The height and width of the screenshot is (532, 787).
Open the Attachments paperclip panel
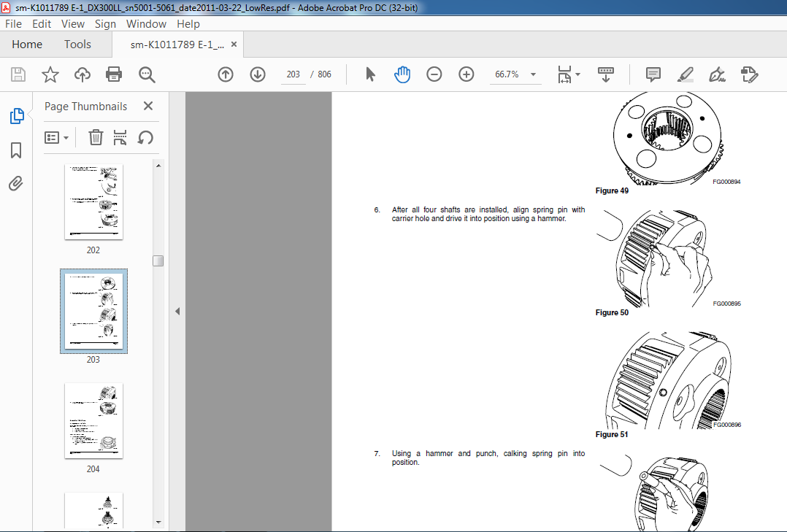click(x=16, y=184)
